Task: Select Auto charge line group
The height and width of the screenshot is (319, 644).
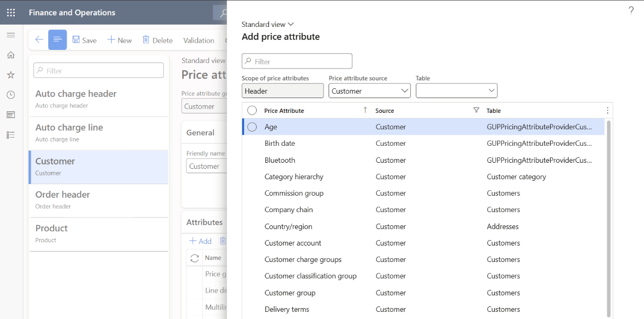Action: 99,133
